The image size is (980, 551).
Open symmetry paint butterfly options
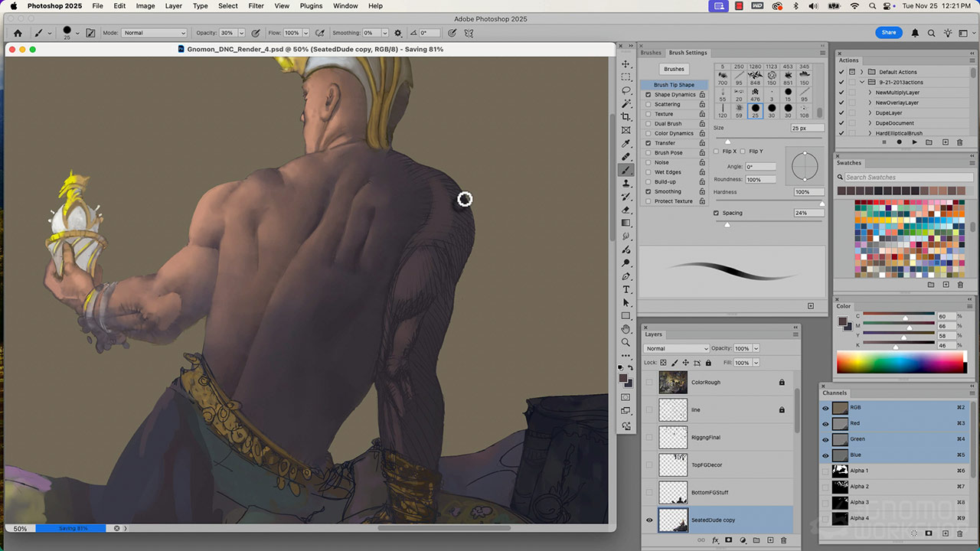(469, 33)
